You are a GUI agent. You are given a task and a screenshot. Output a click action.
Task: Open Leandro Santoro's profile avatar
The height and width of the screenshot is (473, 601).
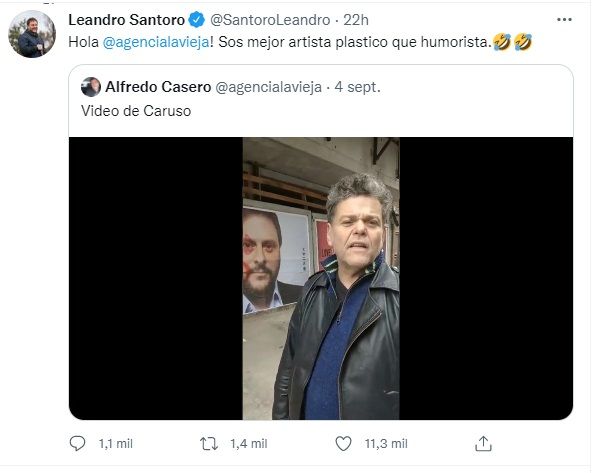pyautogui.click(x=32, y=34)
